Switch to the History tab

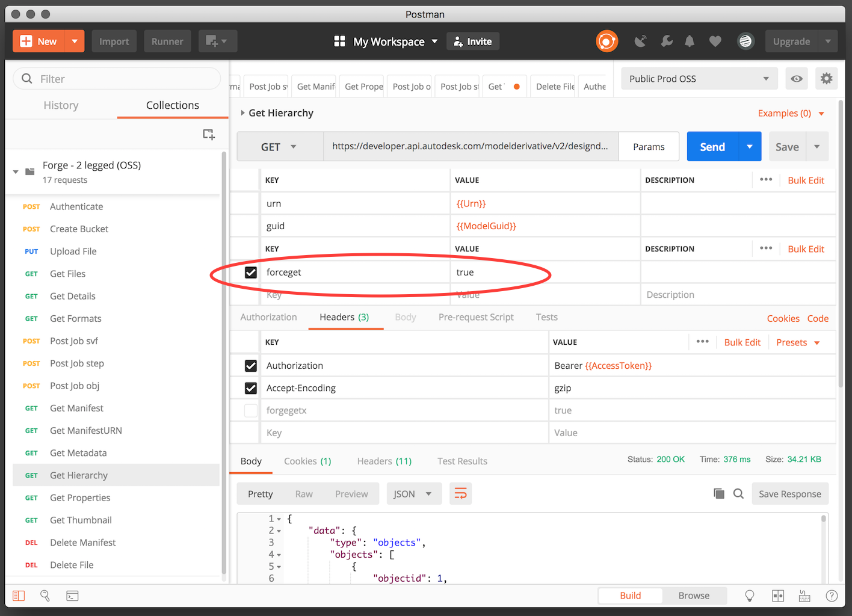(61, 105)
